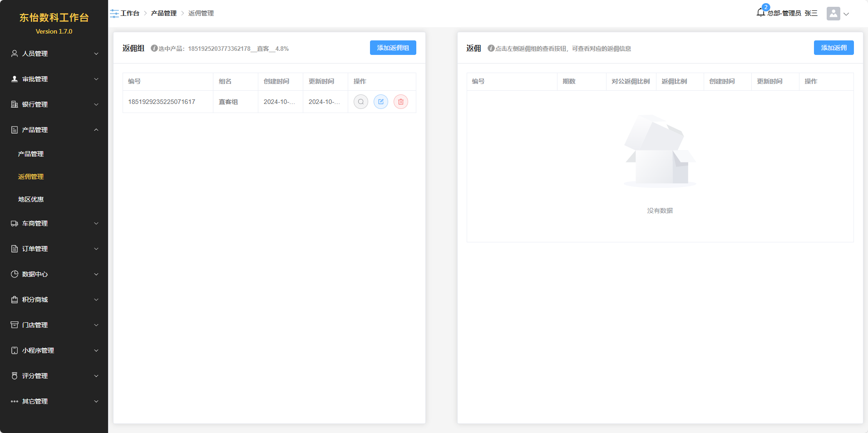Click the view (magnifier) icon in row
This screenshot has height=433, width=868.
tap(360, 102)
